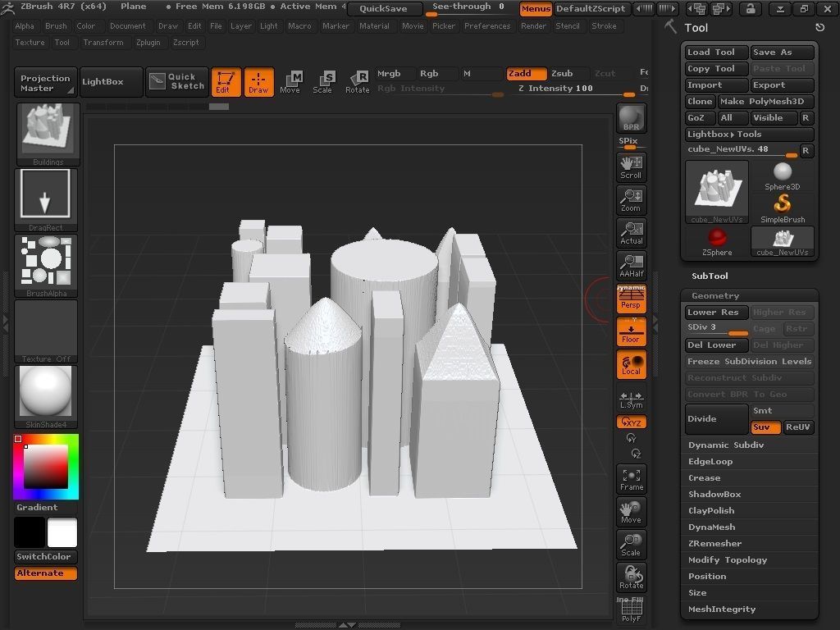Expand the SubTool section
This screenshot has height=630, width=840.
coord(710,276)
